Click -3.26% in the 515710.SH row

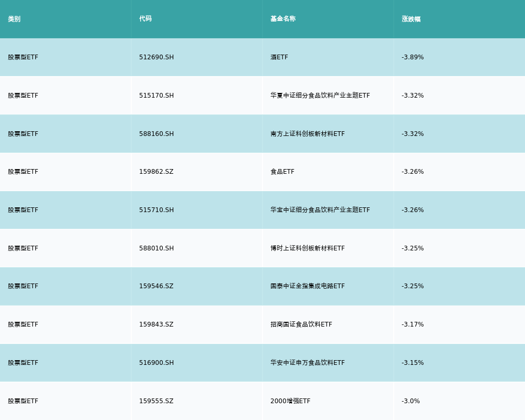(x=413, y=210)
